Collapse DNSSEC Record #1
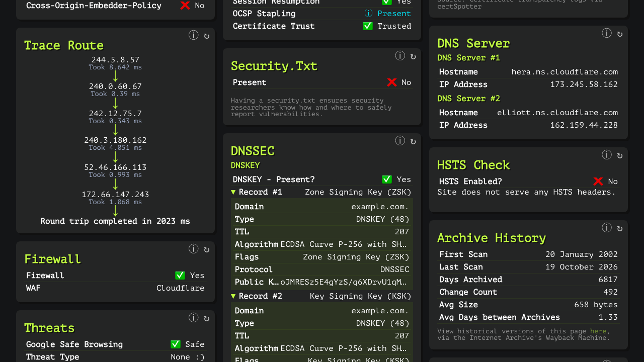644x362 pixels. pos(233,192)
